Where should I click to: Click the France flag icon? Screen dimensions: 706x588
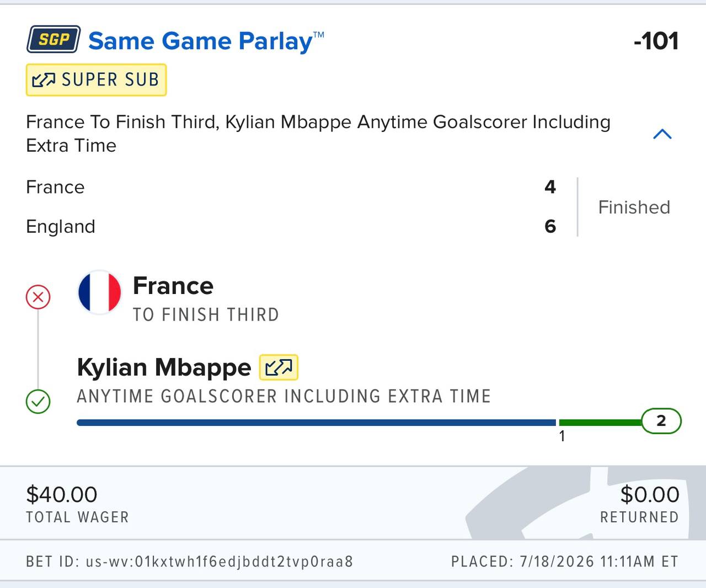click(99, 292)
